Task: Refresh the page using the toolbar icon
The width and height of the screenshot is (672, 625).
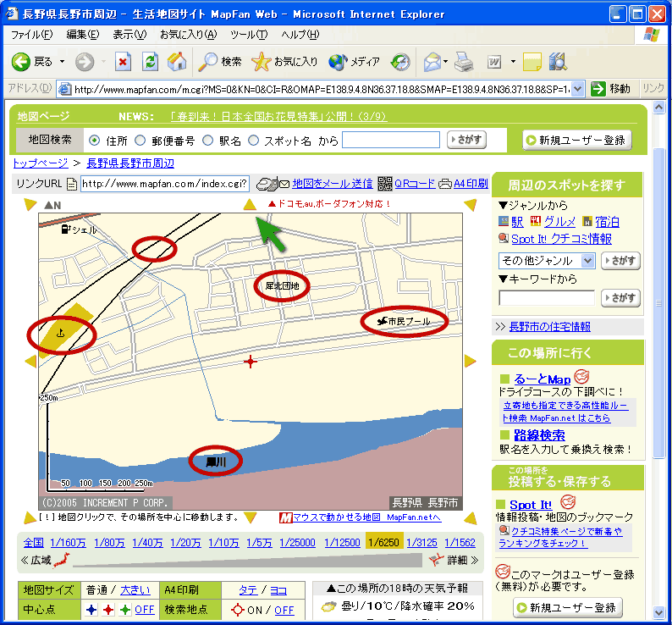Action: coord(150,62)
